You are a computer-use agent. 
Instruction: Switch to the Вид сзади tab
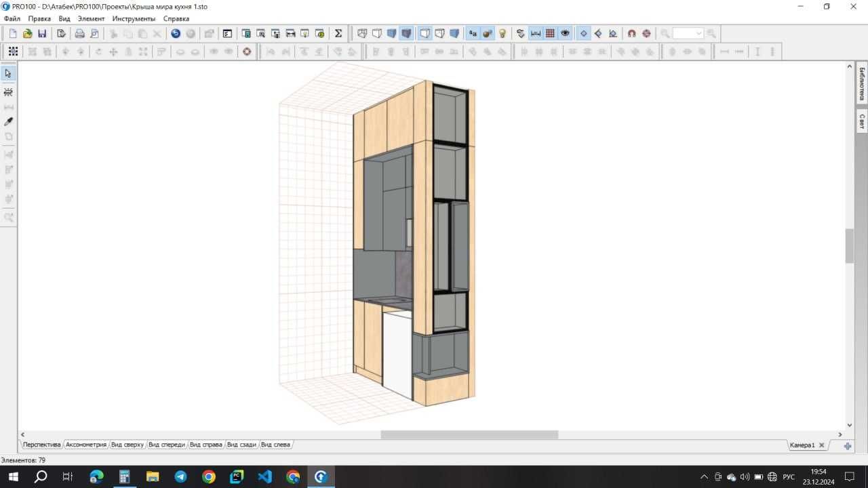click(241, 445)
